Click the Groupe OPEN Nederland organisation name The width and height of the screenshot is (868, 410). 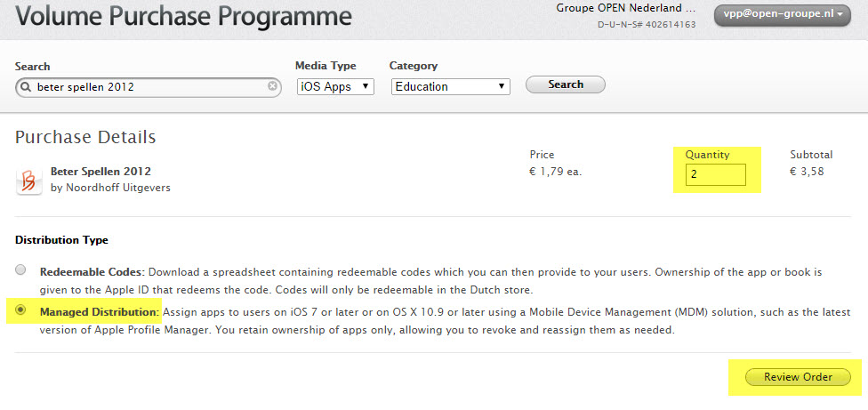[626, 9]
